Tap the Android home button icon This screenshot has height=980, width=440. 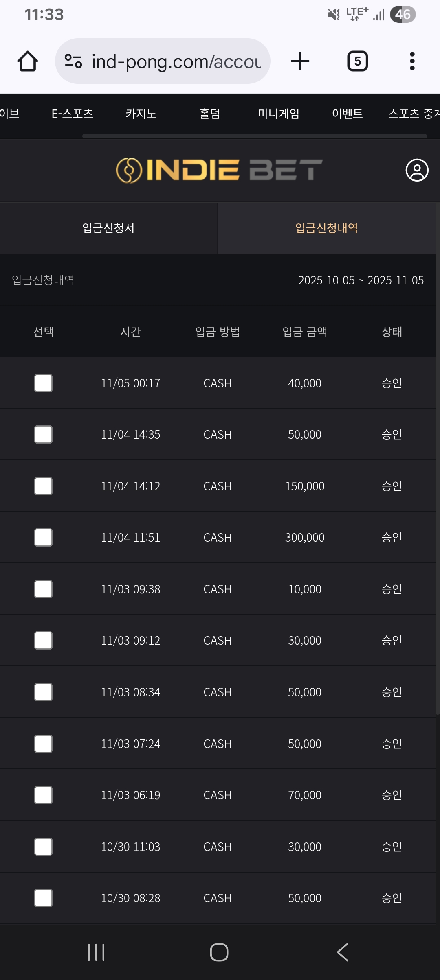click(219, 952)
